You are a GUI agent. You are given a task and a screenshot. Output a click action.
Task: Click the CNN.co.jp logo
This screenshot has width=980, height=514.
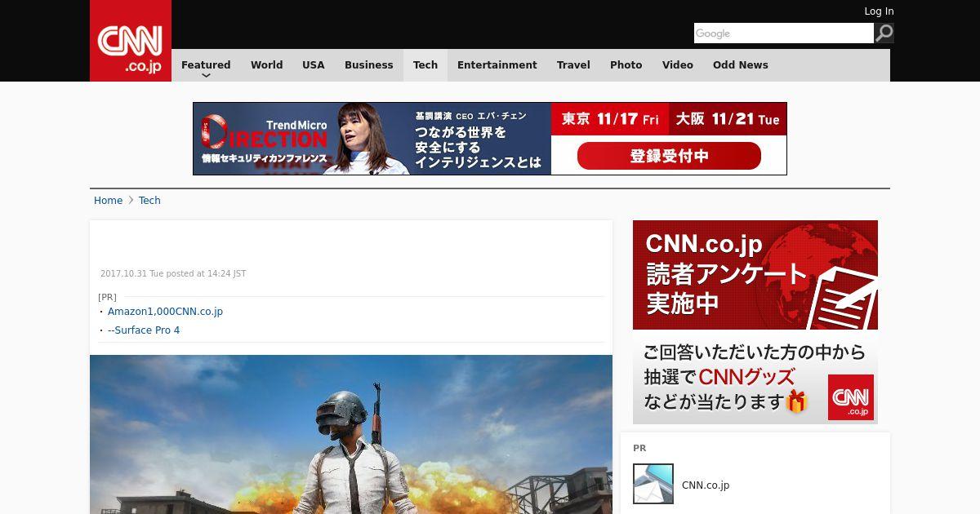point(131,41)
